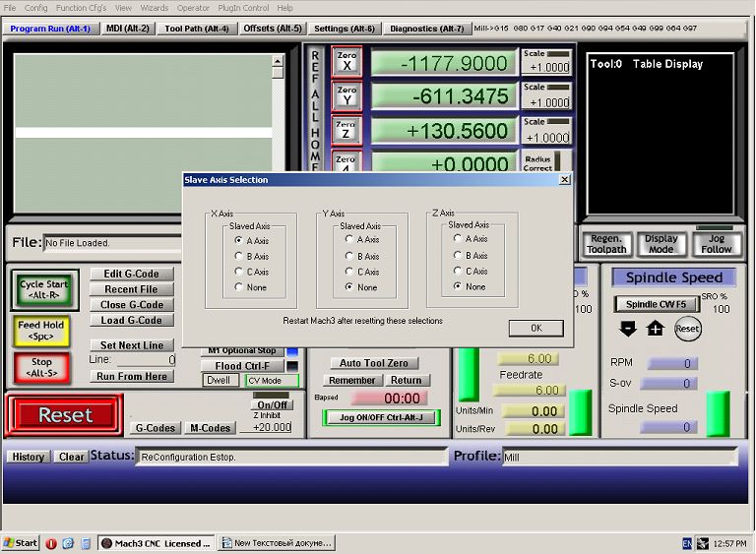Open the Function Cfg's menu
The image size is (756, 554).
(x=81, y=8)
